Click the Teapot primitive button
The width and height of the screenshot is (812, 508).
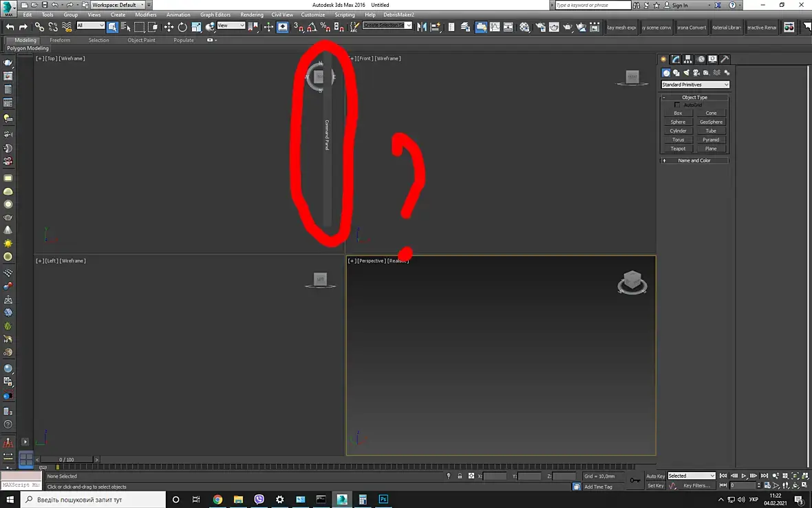pos(678,149)
